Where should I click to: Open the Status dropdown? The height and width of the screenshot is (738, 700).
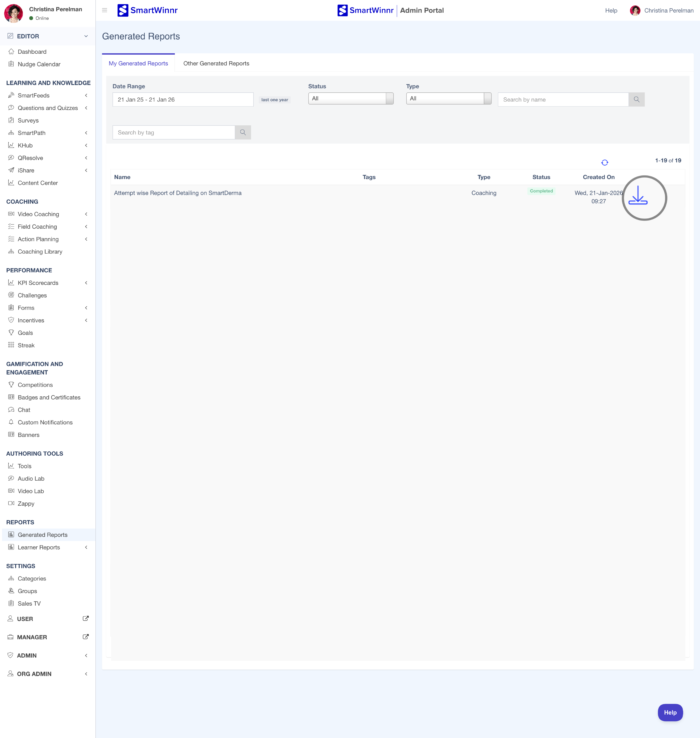tap(350, 98)
